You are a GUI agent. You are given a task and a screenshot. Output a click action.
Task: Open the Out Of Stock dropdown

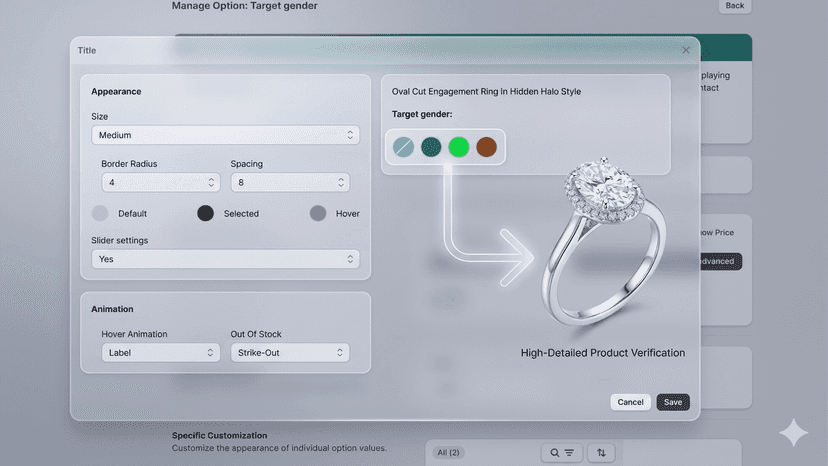[290, 352]
